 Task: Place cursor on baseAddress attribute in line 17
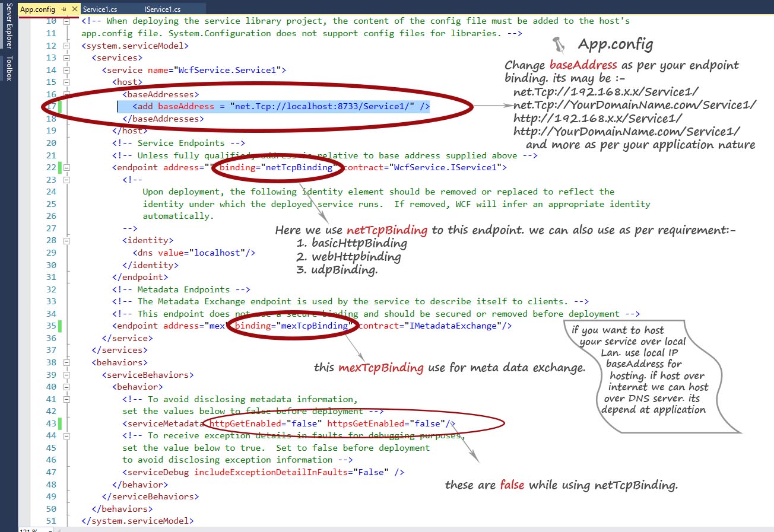click(x=186, y=107)
